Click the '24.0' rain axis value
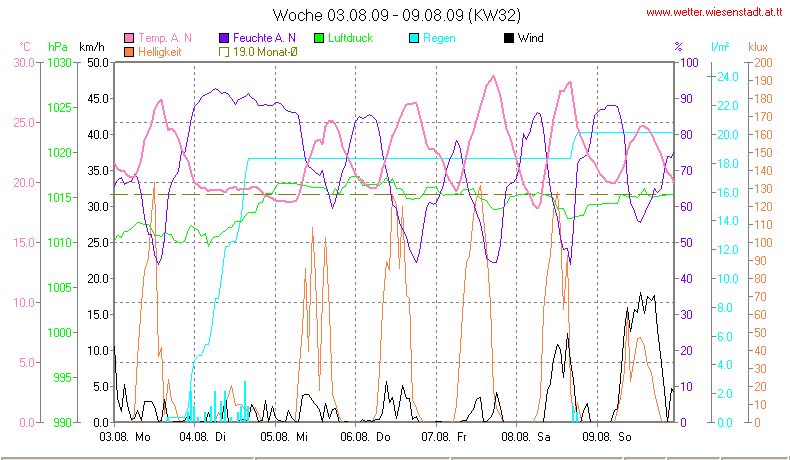 (728, 77)
